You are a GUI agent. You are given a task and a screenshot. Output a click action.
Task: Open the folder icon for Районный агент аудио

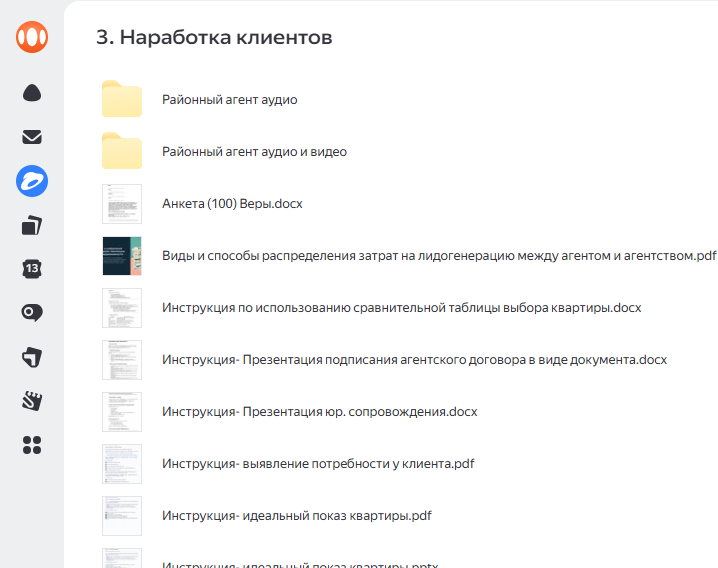[x=122, y=99]
